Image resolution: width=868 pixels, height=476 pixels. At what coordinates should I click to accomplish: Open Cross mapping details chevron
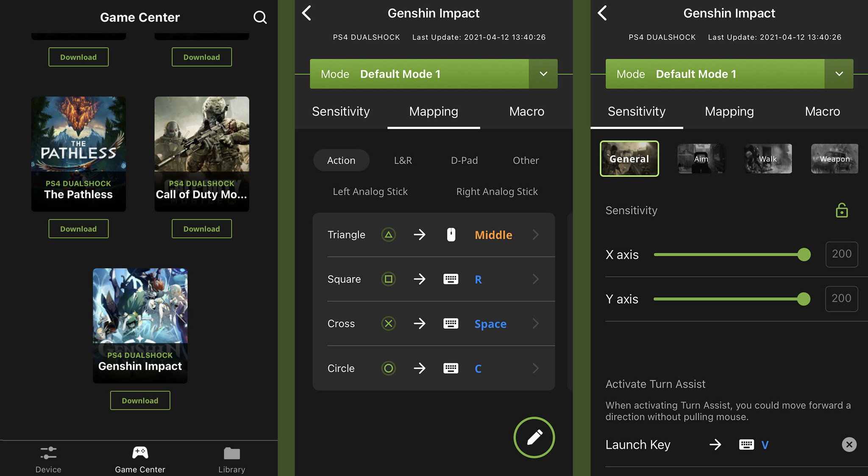(536, 323)
